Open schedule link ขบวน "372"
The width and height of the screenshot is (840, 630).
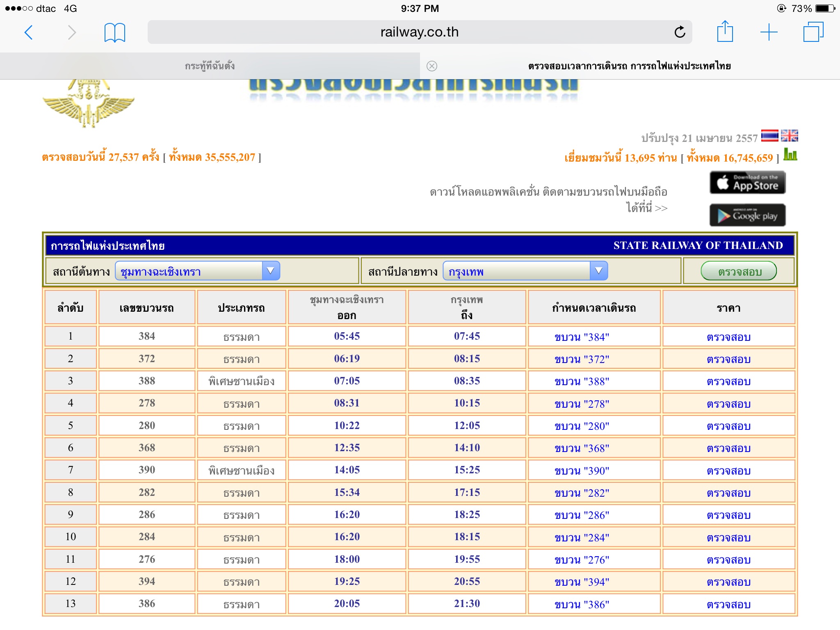pyautogui.click(x=582, y=359)
